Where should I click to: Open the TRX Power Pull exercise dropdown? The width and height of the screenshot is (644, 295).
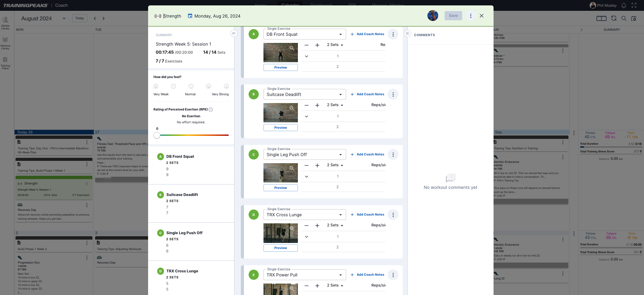point(305,275)
